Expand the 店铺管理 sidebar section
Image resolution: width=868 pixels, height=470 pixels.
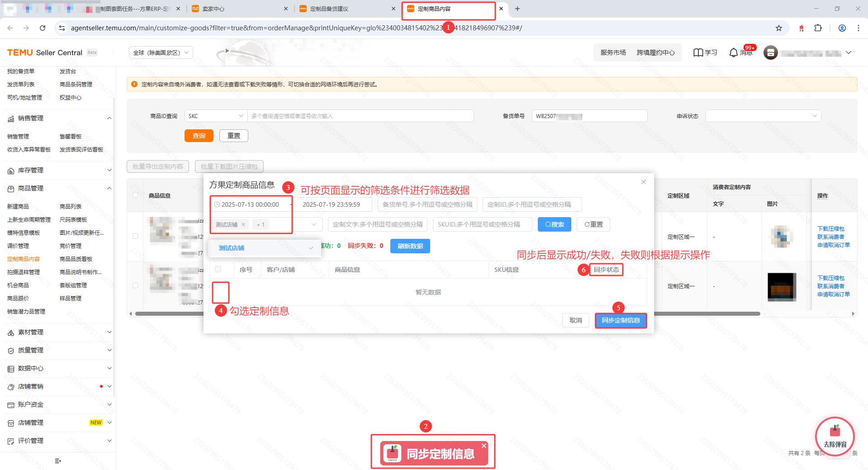coord(109,423)
